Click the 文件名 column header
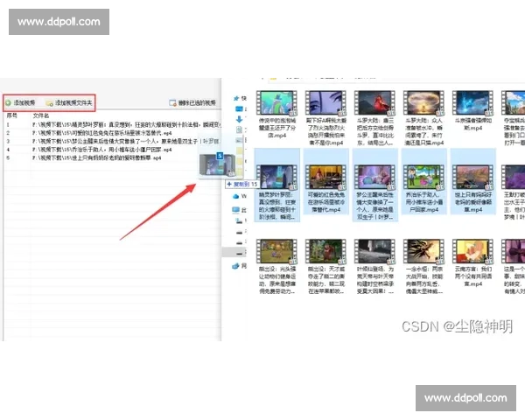The height and width of the screenshot is (420, 525). [41, 115]
